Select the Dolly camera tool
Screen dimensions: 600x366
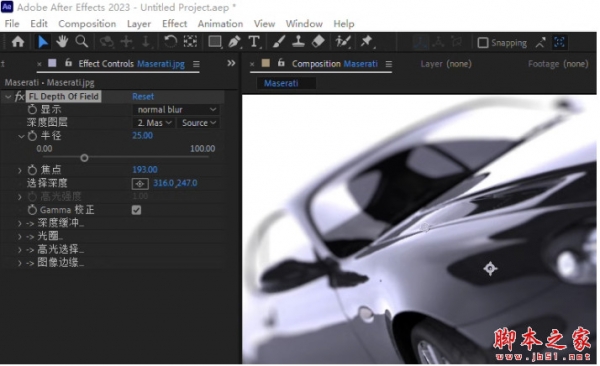coord(146,42)
